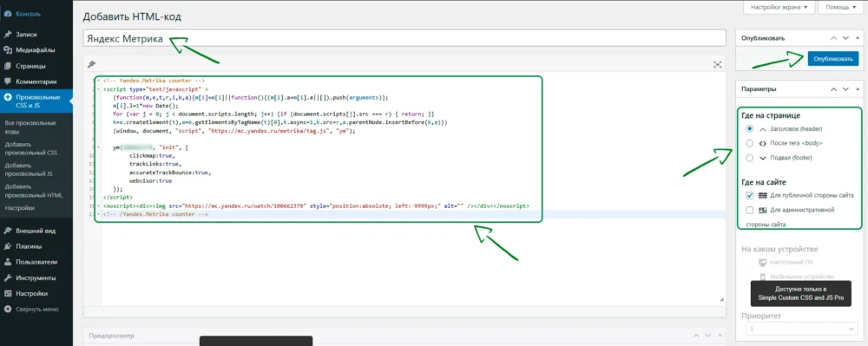Move Опубликовать panel down arrow

845,38
